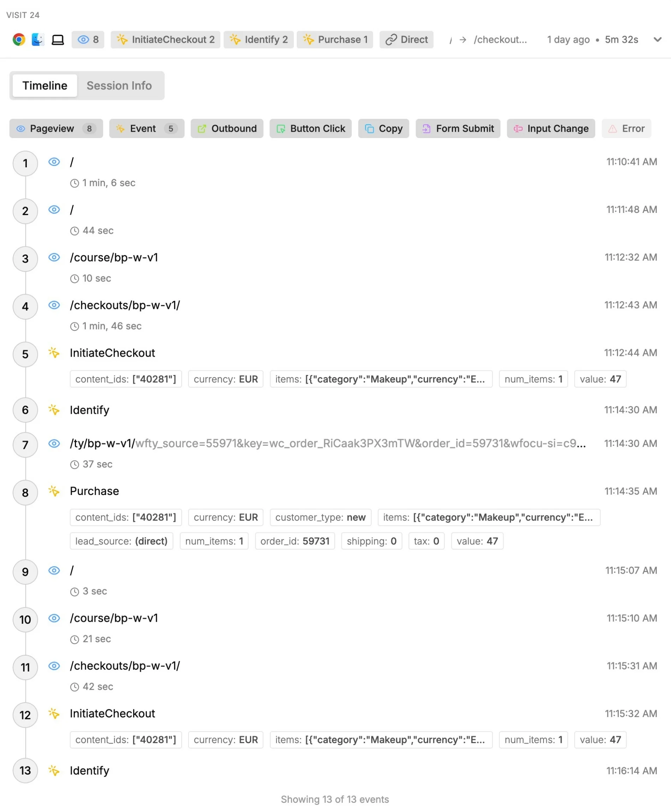The width and height of the screenshot is (671, 812).
Task: Click Showing 13 of 13 events text
Action: [x=335, y=799]
